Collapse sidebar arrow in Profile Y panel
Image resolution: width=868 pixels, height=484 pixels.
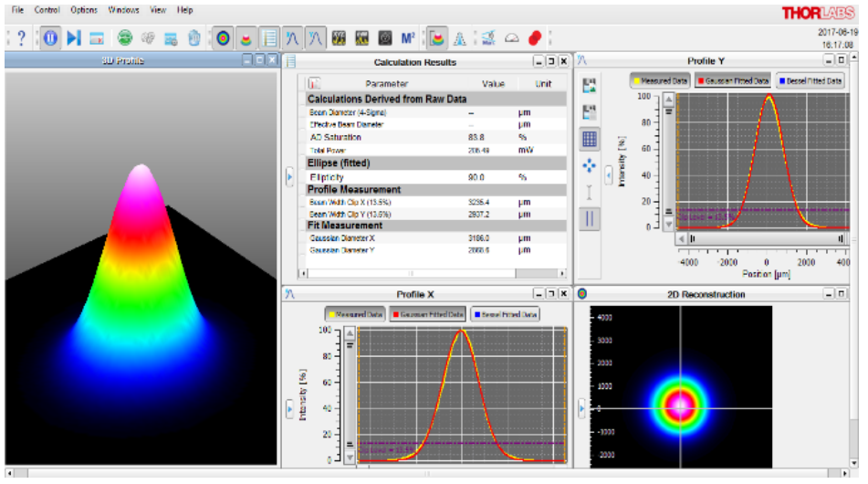(x=609, y=175)
